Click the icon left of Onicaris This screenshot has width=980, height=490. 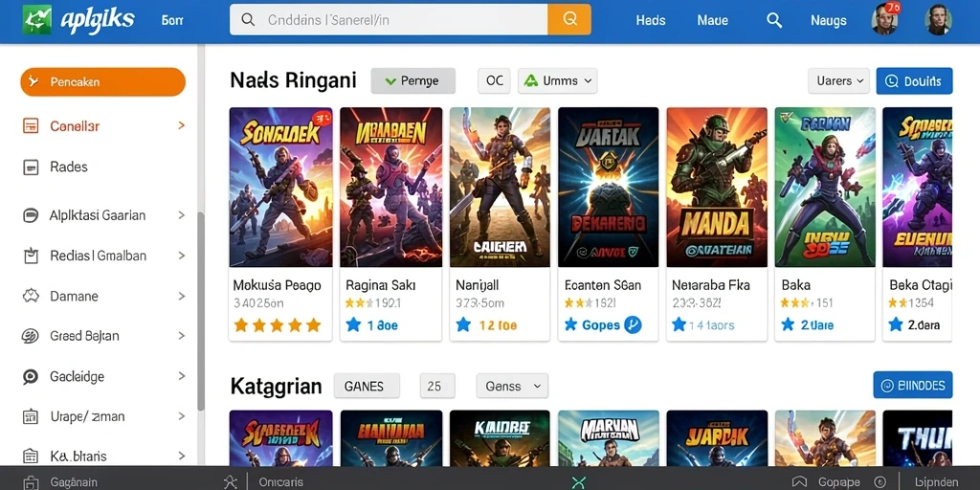point(231,482)
